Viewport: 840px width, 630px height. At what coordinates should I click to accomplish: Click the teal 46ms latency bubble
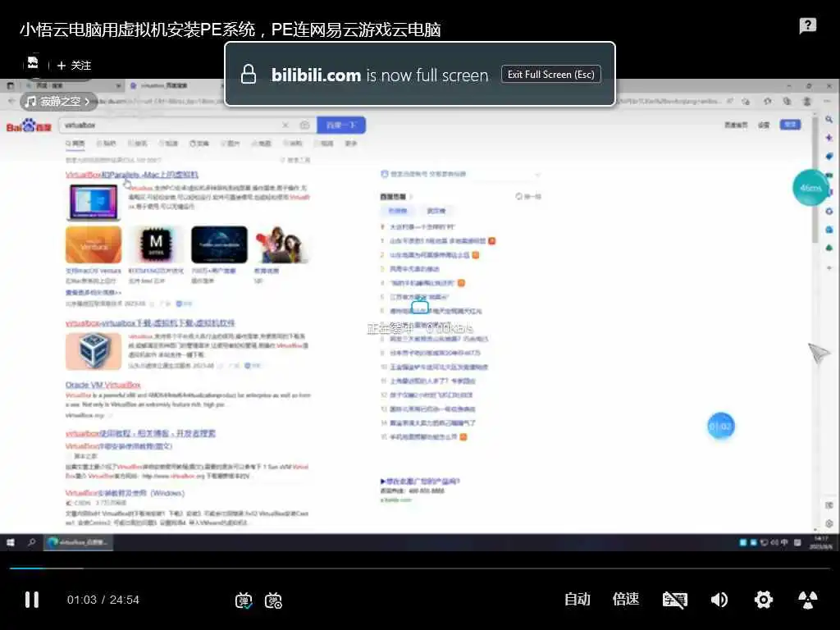coord(810,188)
